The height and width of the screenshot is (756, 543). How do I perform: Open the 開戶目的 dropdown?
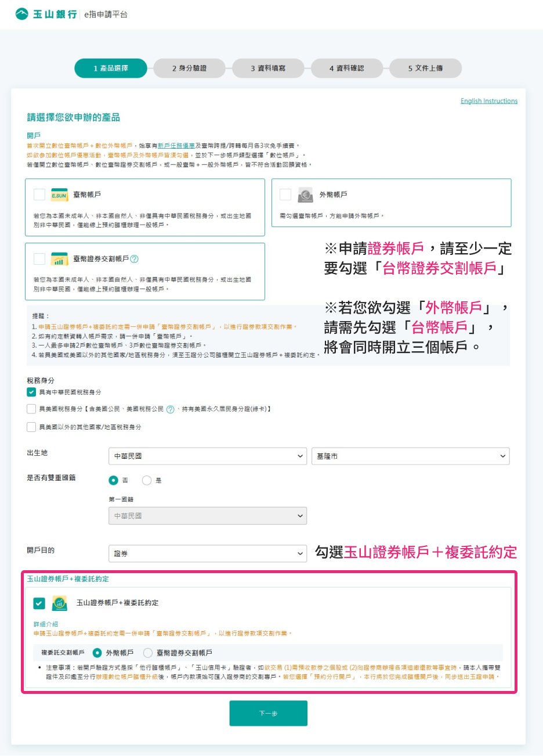pyautogui.click(x=208, y=554)
